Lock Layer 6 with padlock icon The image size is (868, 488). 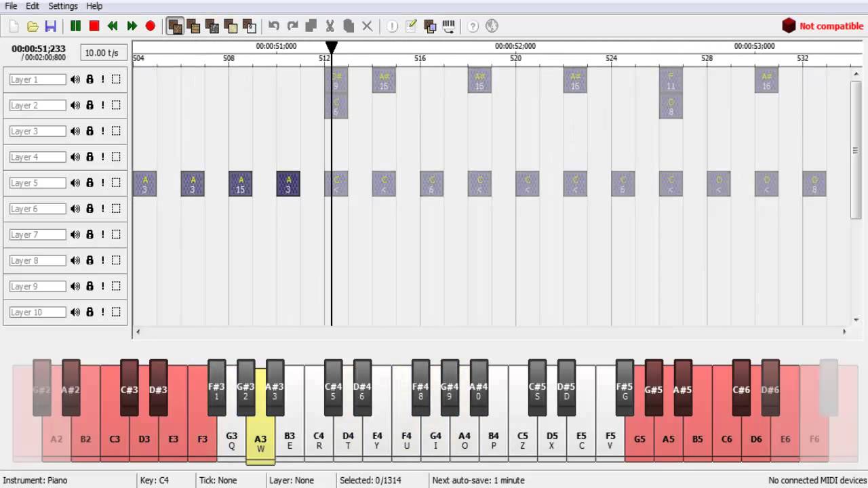[90, 209]
